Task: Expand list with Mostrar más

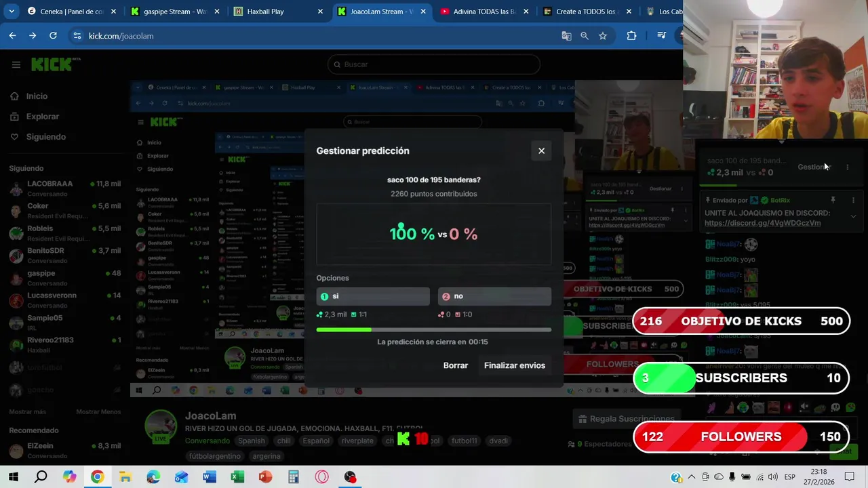Action: pyautogui.click(x=28, y=412)
